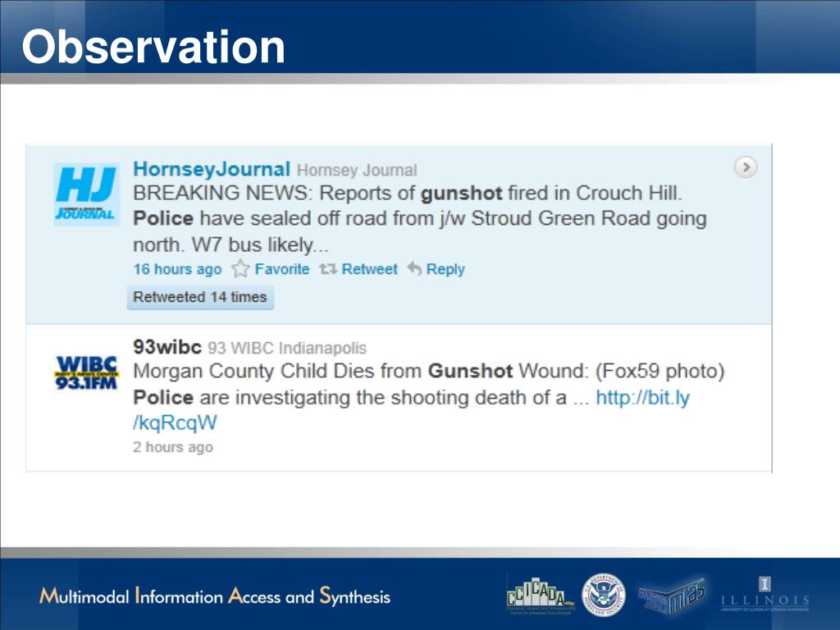Viewport: 840px width, 630px height.
Task: Click the 'Observation' slide title
Action: tap(153, 47)
